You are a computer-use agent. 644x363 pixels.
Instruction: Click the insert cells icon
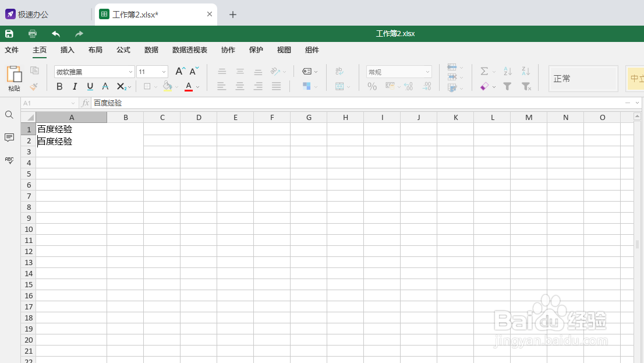click(452, 67)
